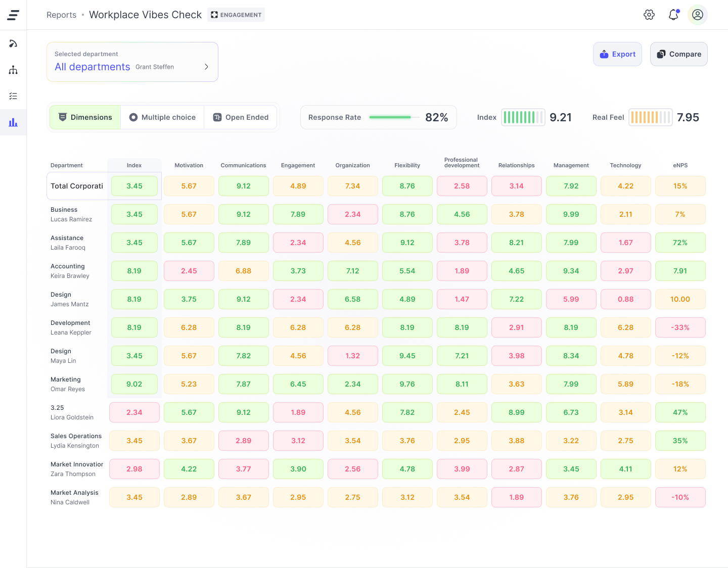Screen dimensions: 728x568
Task: Switch to the Multiple choice tab
Action: [x=162, y=117]
